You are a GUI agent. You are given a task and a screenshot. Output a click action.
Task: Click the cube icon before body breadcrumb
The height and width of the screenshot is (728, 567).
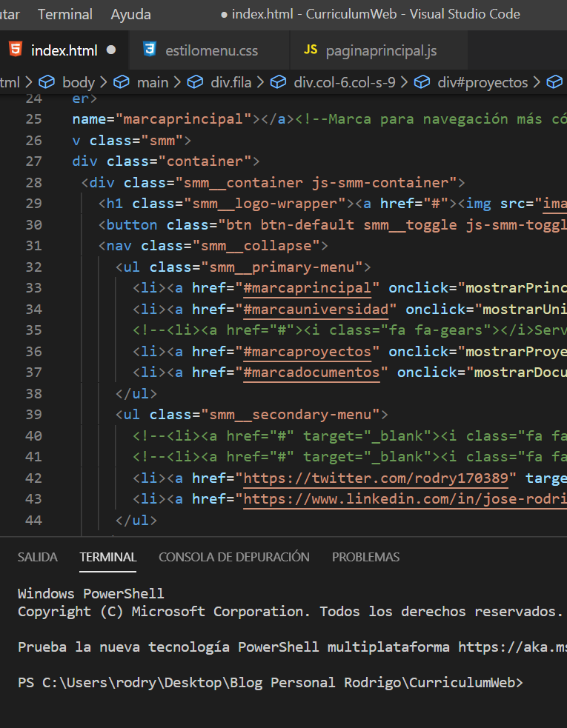[47, 82]
